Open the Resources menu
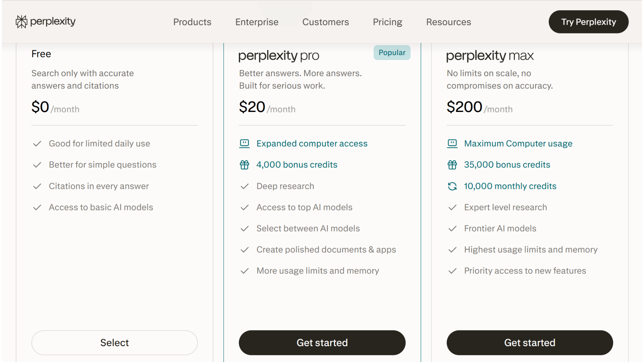This screenshot has height=362, width=644. pos(448,22)
